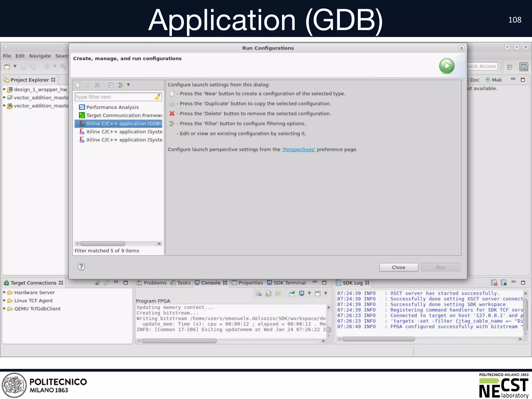532x399 pixels.
Task: Select the last Xilinx C/C++ application (System) entry
Action: (121, 140)
